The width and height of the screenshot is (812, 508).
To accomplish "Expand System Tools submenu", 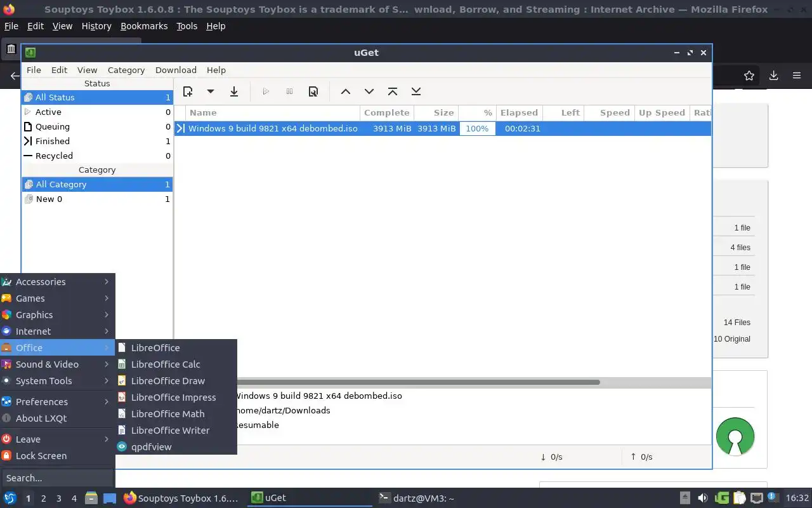I will point(57,381).
